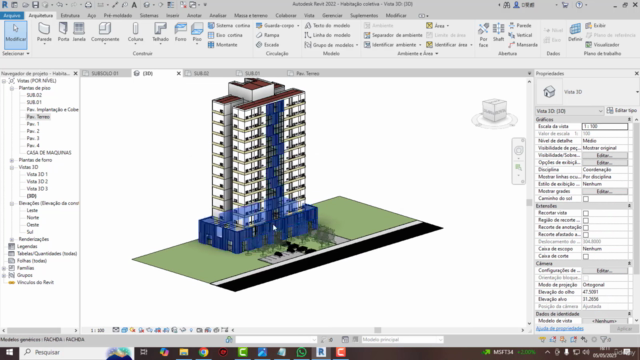Open the Definir work plane tool
The width and height of the screenshot is (640, 360).
(575, 33)
